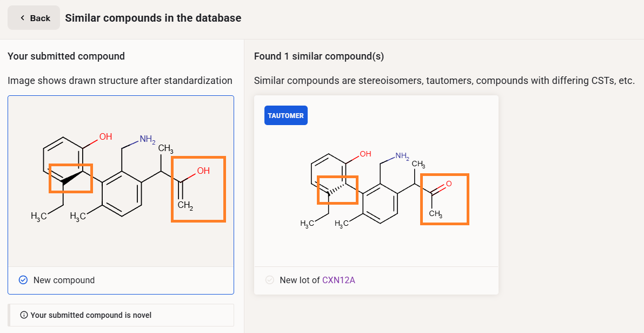Viewport: 644px width, 333px height.
Task: Click the 'Your submitted compound' heading
Action: point(66,56)
